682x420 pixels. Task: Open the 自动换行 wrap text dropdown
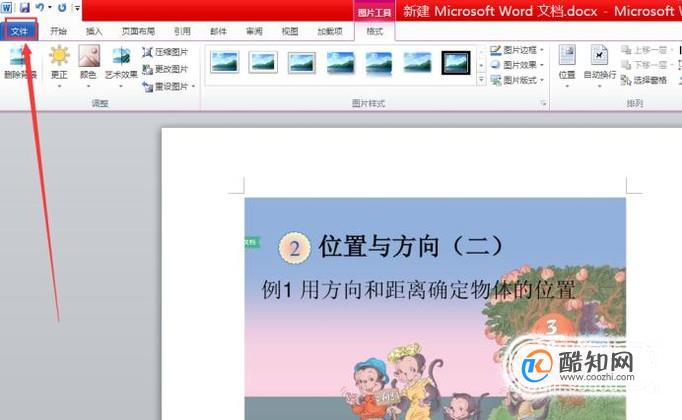coord(599,65)
